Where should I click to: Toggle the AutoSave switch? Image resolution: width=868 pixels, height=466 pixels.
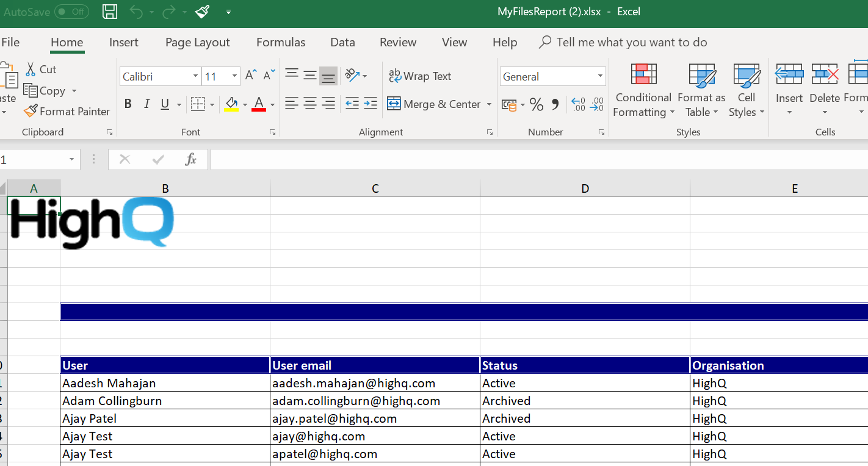(x=71, y=12)
